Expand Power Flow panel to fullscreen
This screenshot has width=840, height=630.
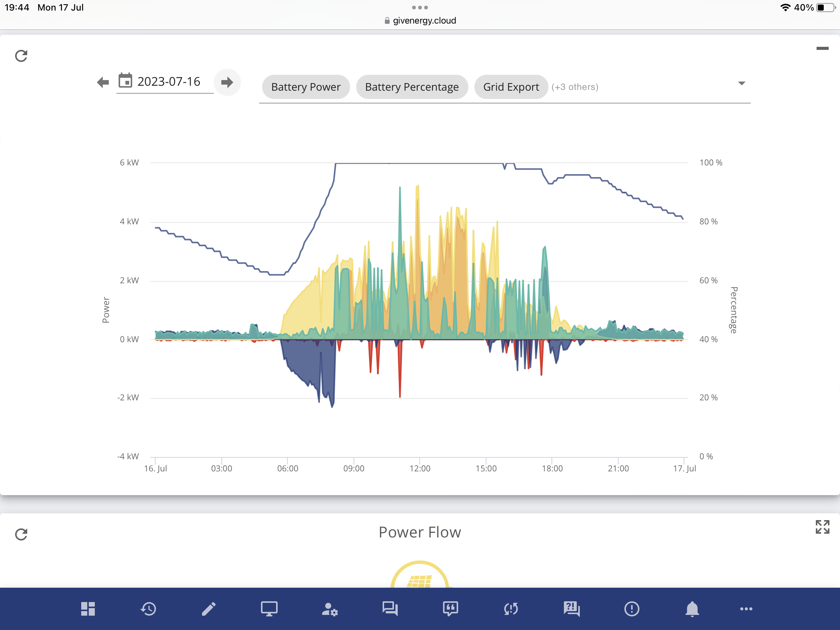[822, 527]
